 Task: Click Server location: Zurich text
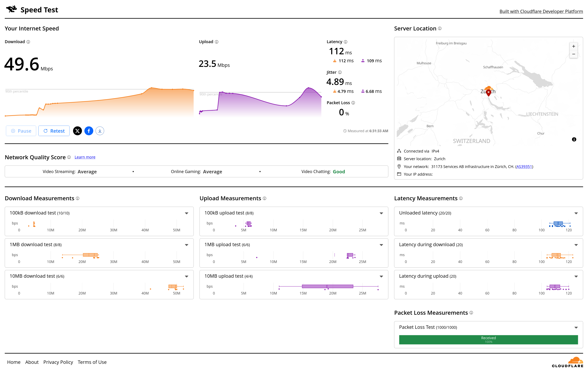424,159
